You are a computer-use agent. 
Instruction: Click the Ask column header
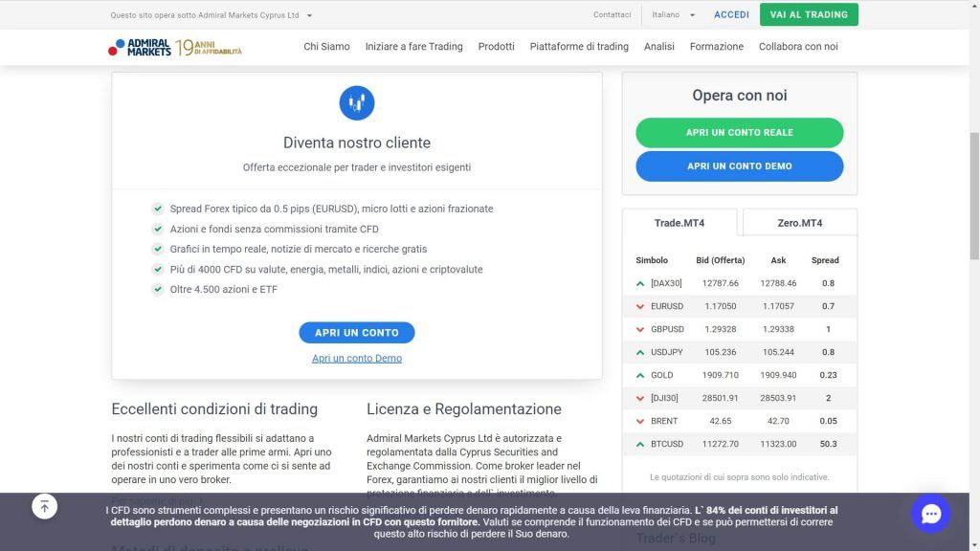click(x=778, y=260)
